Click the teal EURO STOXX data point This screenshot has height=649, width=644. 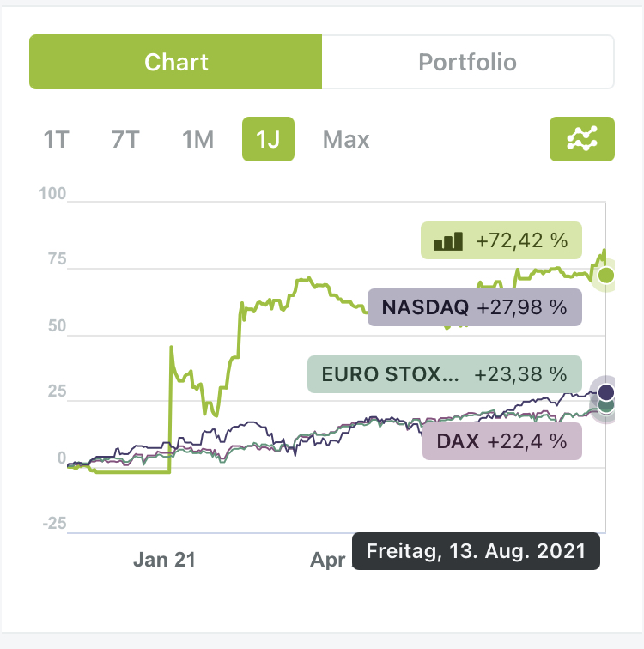pyautogui.click(x=606, y=403)
